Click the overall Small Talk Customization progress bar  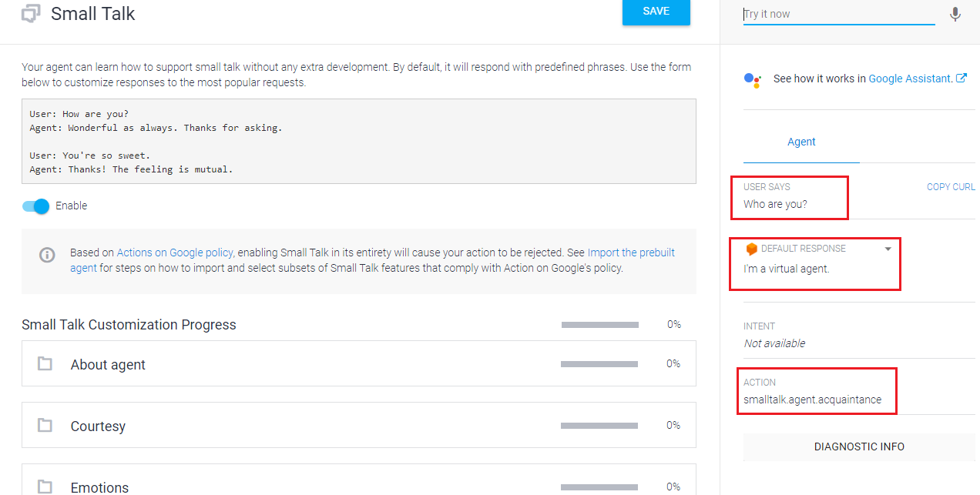tap(599, 325)
